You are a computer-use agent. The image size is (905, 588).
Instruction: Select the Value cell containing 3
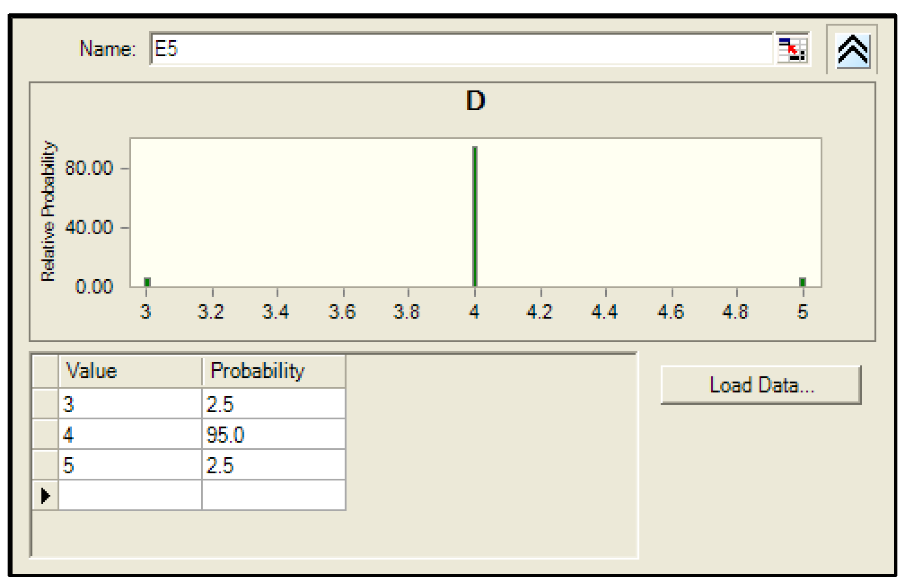point(130,404)
